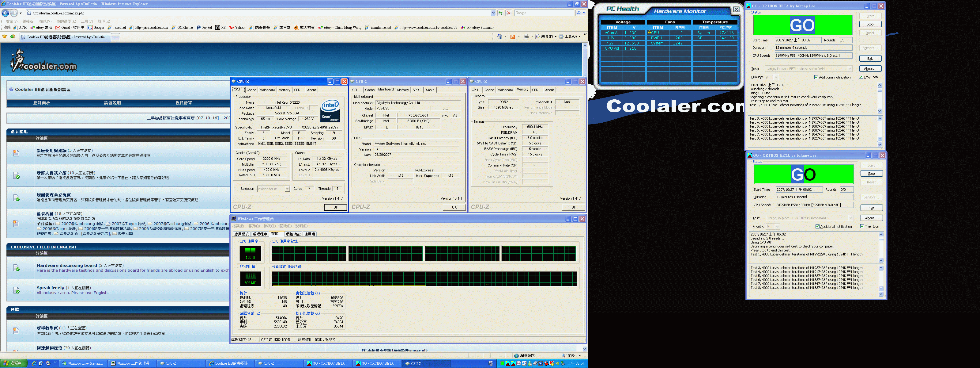Click the search magnifier icon beside Google box
Viewport: 980px width, 368px height.
pos(578,13)
